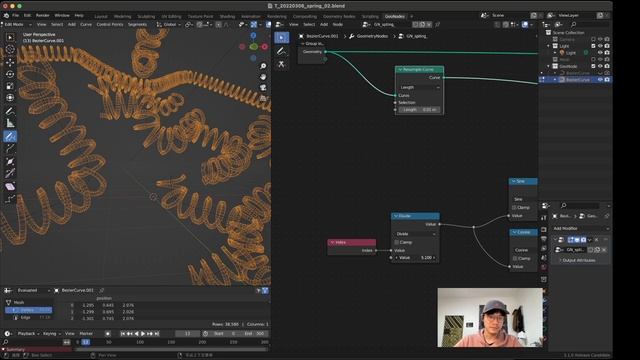Select the active Draw curve tool
Screen dimensions: 640x360
point(10,136)
